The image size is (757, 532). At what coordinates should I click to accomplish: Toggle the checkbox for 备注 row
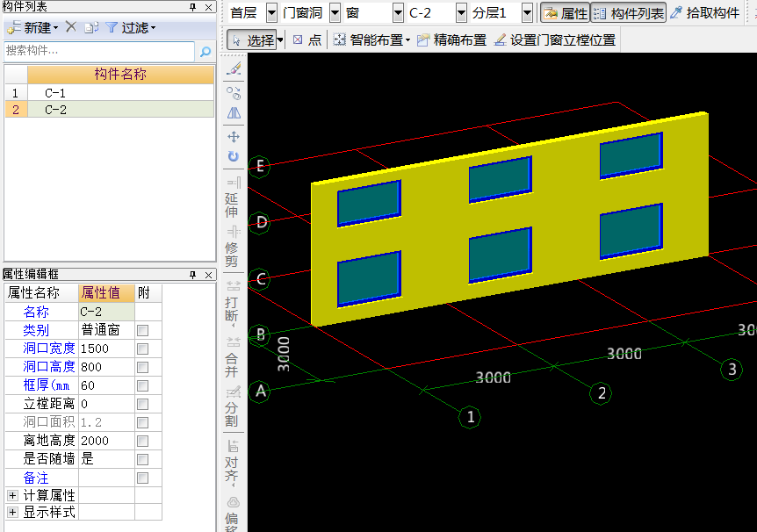143,478
